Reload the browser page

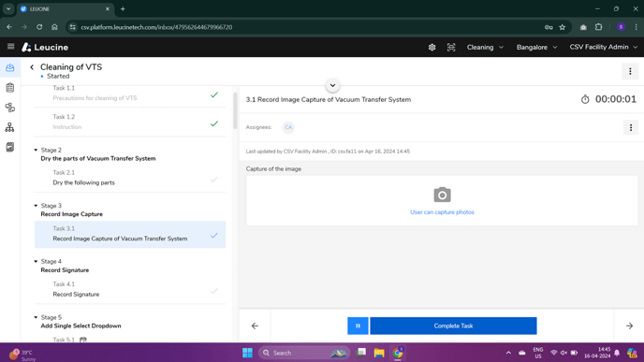tap(39, 27)
